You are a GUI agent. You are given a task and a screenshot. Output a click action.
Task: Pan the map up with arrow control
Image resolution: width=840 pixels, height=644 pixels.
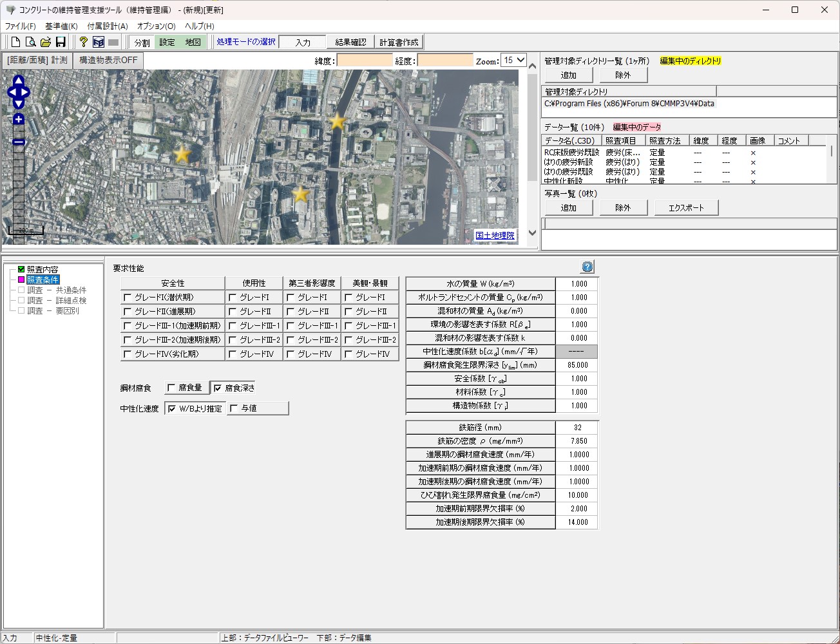[19, 80]
